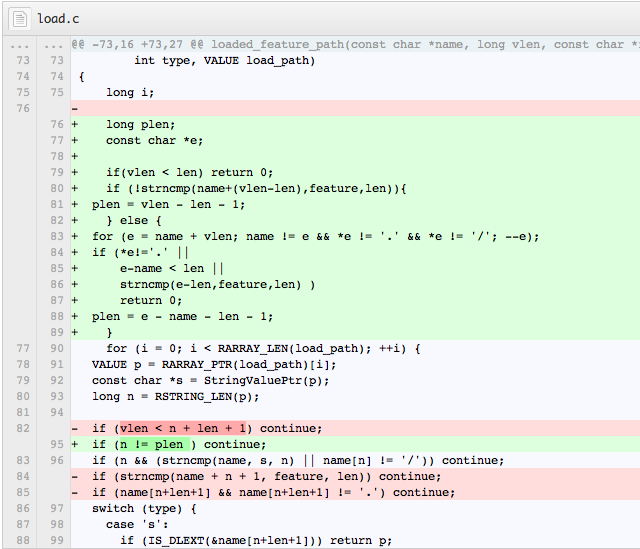Click the code line 'long i;'
640x549 pixels.
pyautogui.click(x=130, y=92)
